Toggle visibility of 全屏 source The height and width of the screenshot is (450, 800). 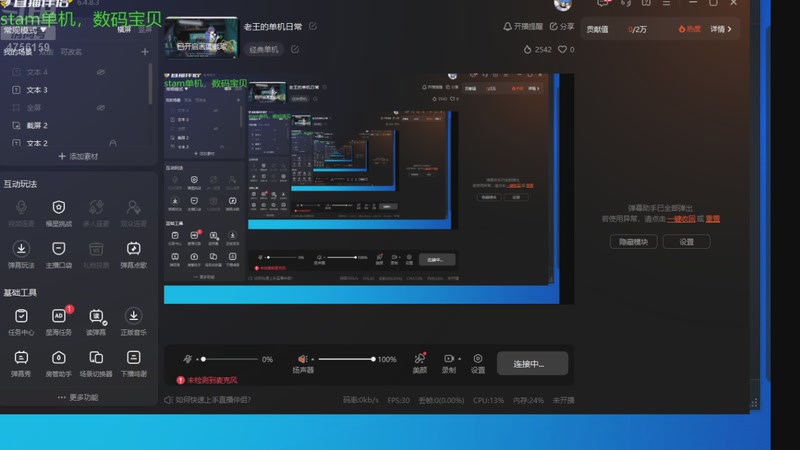tap(101, 108)
